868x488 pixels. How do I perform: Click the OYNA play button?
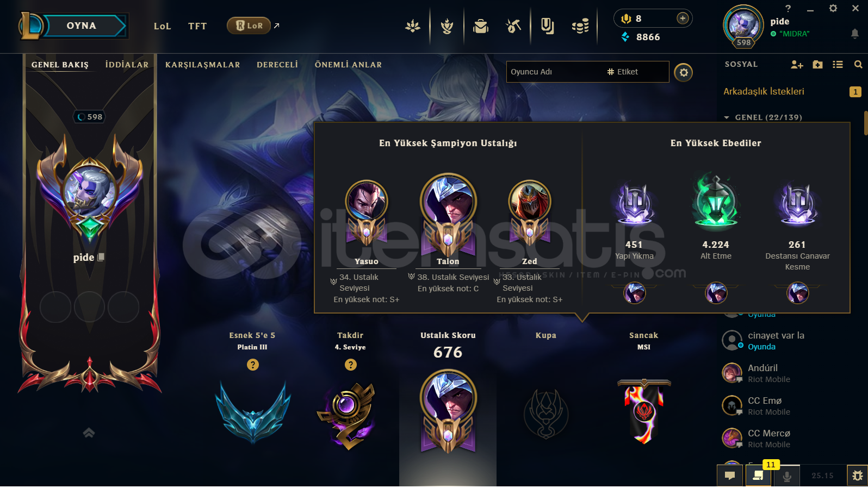82,26
